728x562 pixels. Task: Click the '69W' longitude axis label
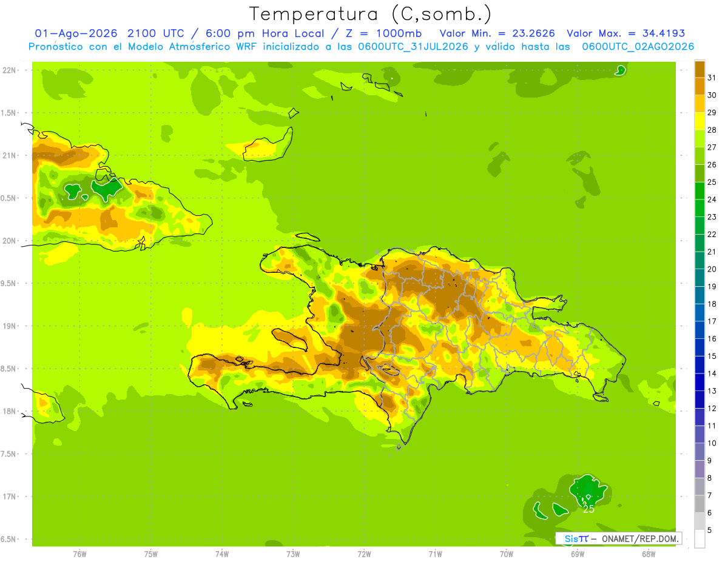tap(578, 554)
